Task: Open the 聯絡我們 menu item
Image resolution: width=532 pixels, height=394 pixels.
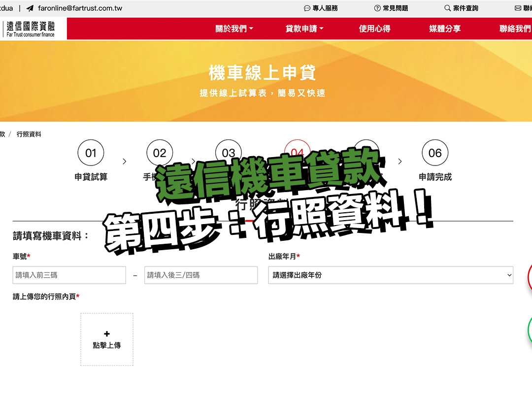Action: coord(515,29)
